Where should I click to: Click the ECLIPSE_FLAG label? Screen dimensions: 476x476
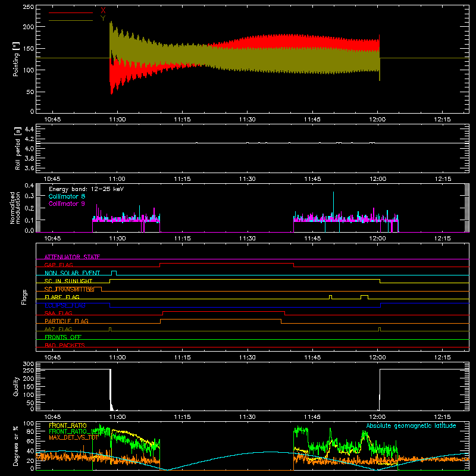point(65,305)
